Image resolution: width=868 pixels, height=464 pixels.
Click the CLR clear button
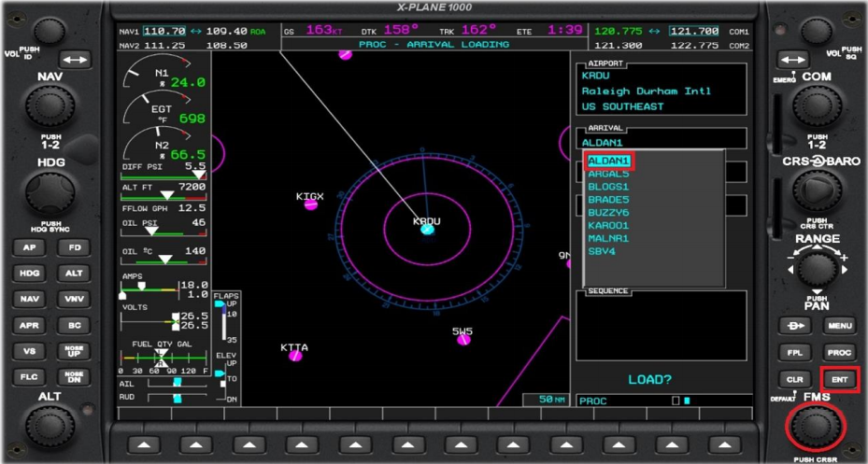pos(794,380)
